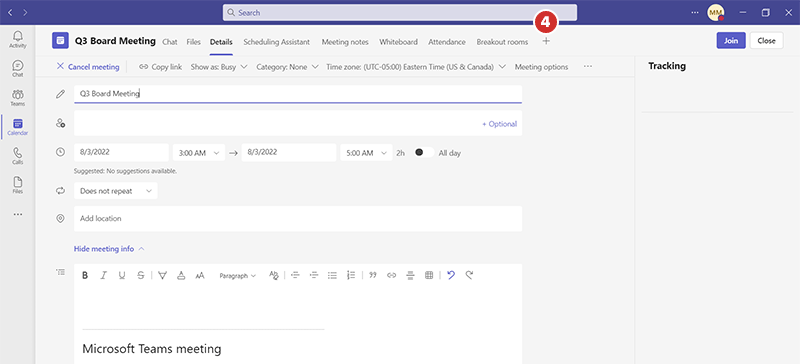Open the Category: None dropdown
800x364 pixels.
[x=287, y=67]
